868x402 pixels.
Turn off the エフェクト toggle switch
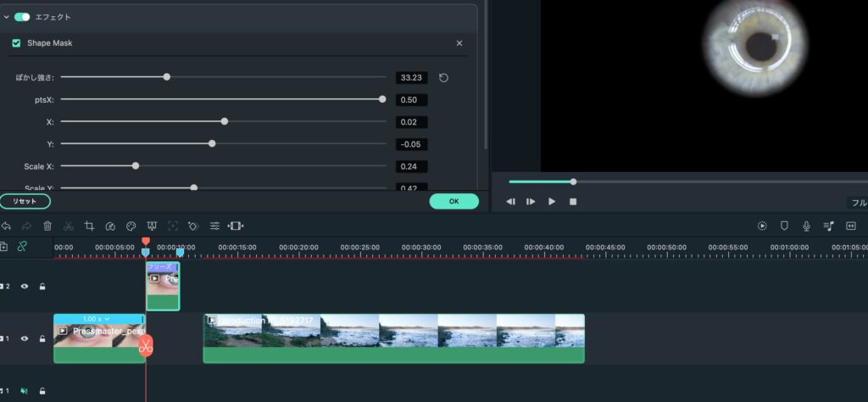22,17
